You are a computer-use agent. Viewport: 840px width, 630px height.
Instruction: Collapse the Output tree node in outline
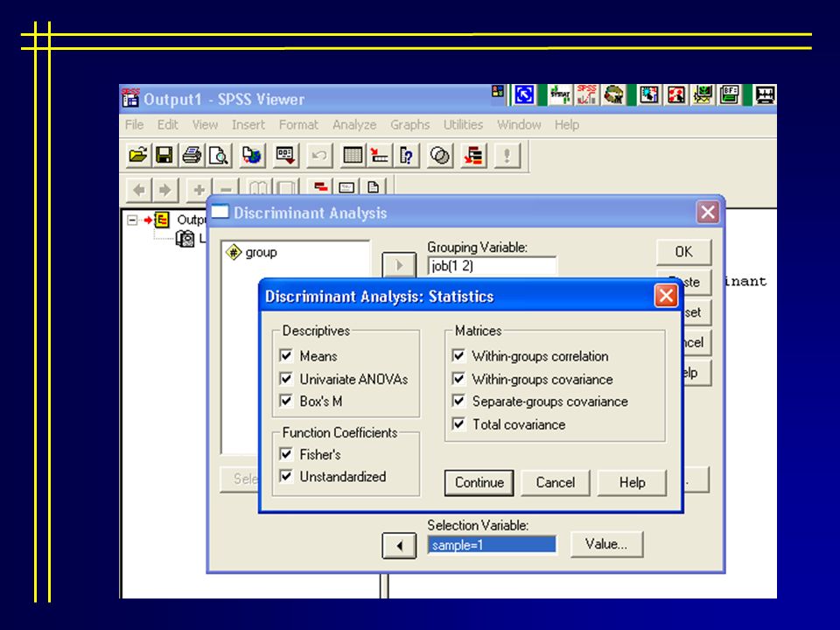132,220
